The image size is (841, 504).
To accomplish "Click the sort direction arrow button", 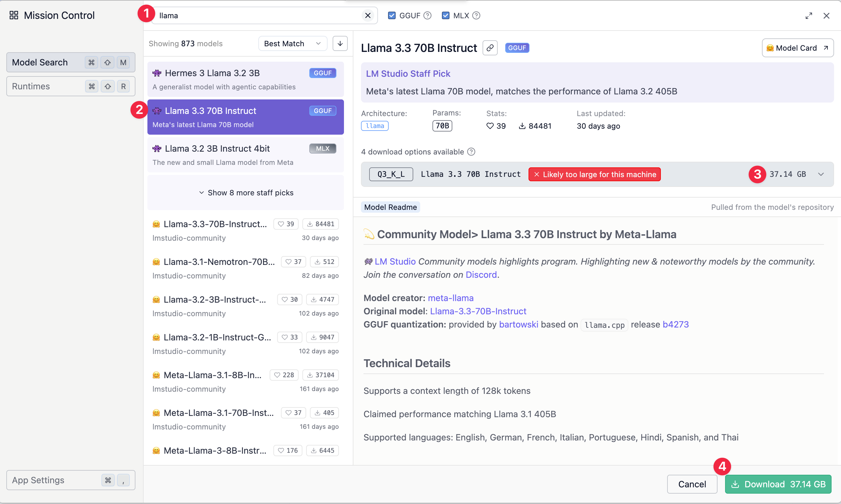I will (340, 43).
